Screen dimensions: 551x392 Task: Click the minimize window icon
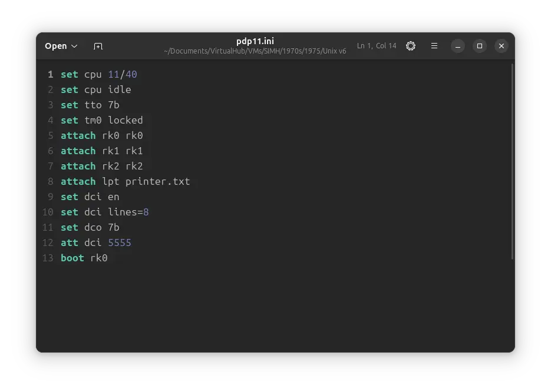[458, 46]
